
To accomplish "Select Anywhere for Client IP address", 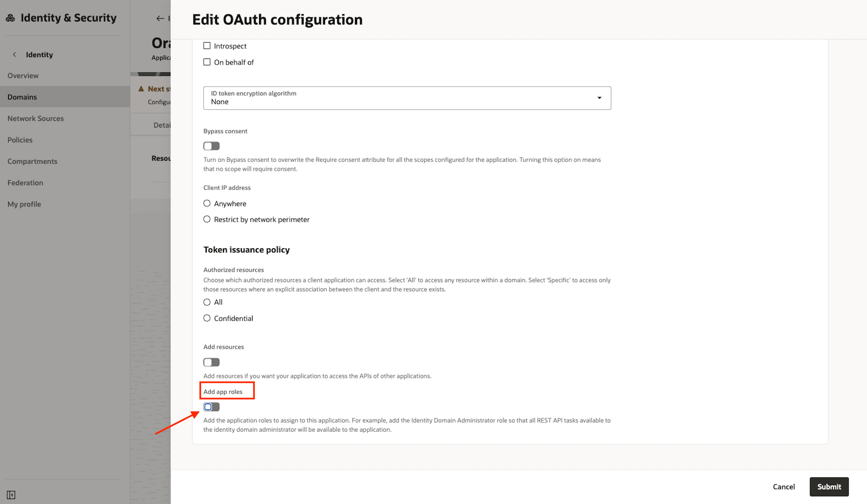I will click(207, 203).
